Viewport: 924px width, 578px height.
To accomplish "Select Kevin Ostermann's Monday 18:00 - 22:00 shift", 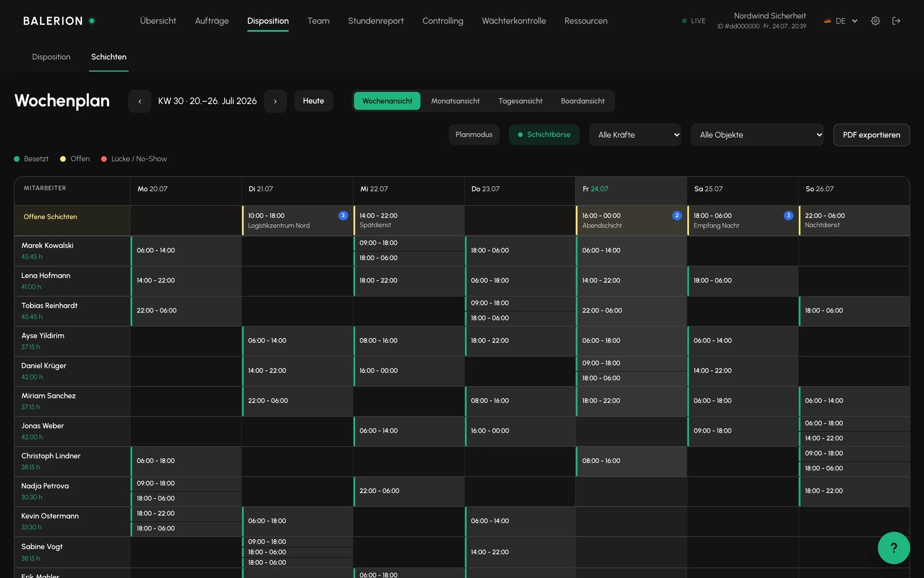I will [186, 514].
